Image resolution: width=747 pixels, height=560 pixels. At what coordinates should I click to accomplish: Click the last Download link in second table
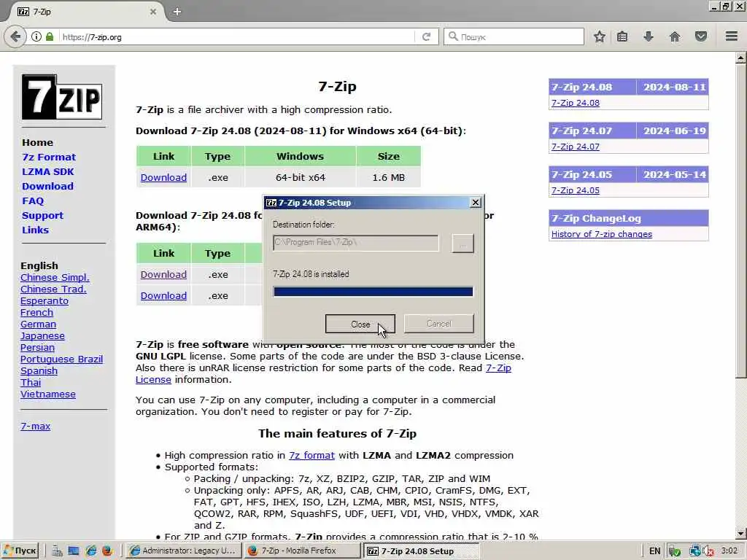tap(163, 296)
